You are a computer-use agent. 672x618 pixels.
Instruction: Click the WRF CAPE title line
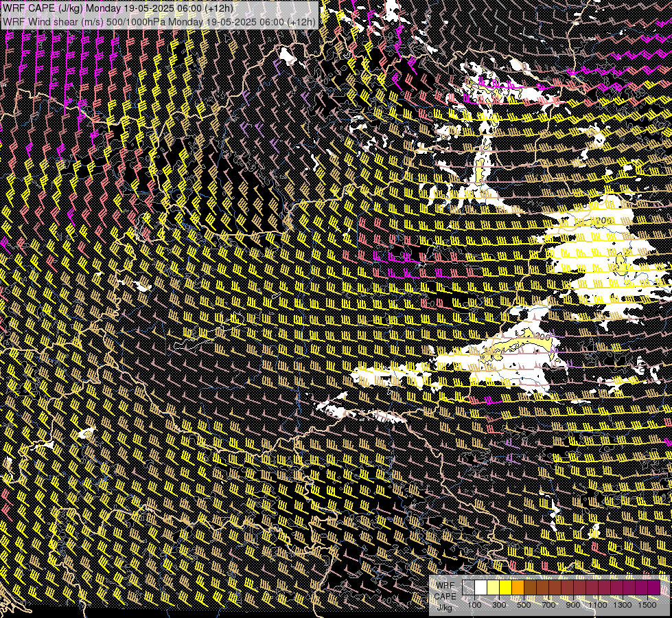click(x=118, y=8)
